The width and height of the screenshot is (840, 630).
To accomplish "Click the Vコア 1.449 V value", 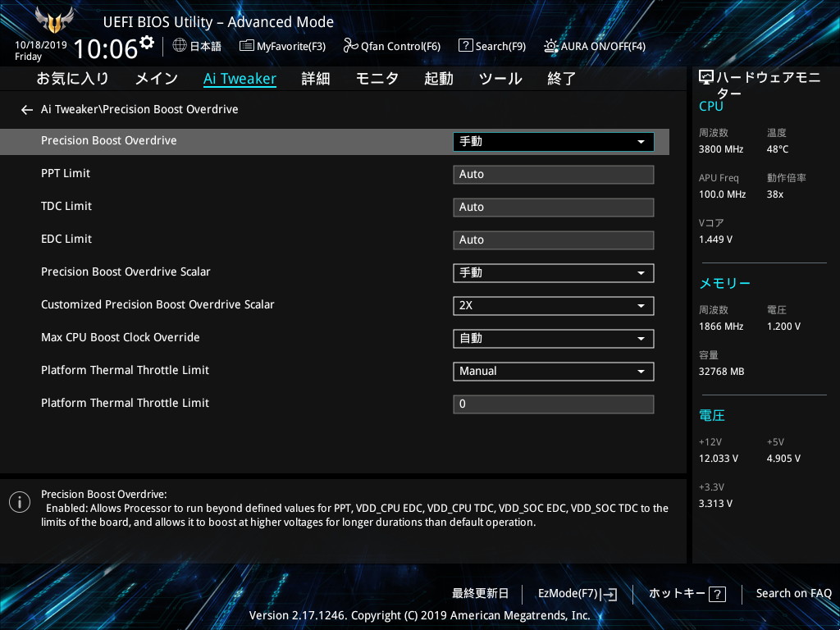I will coord(715,240).
